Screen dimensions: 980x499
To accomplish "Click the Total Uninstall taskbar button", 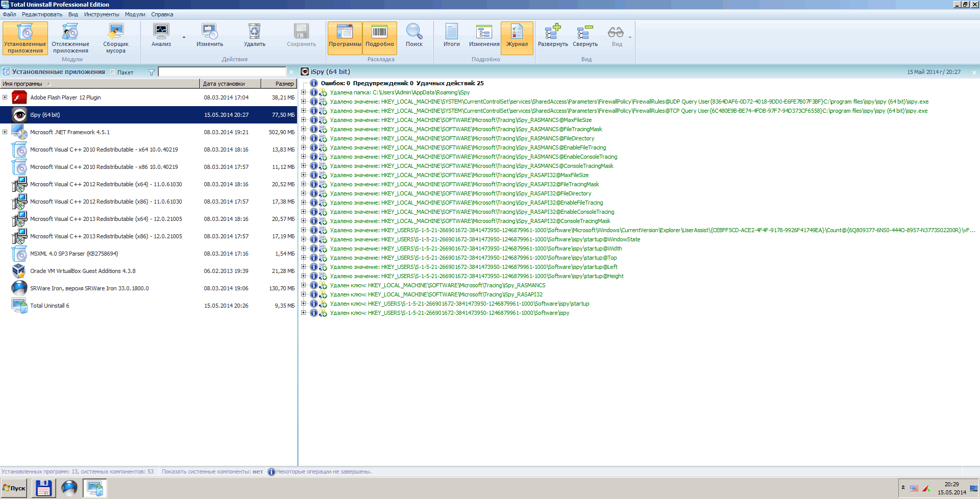I will click(x=95, y=488).
